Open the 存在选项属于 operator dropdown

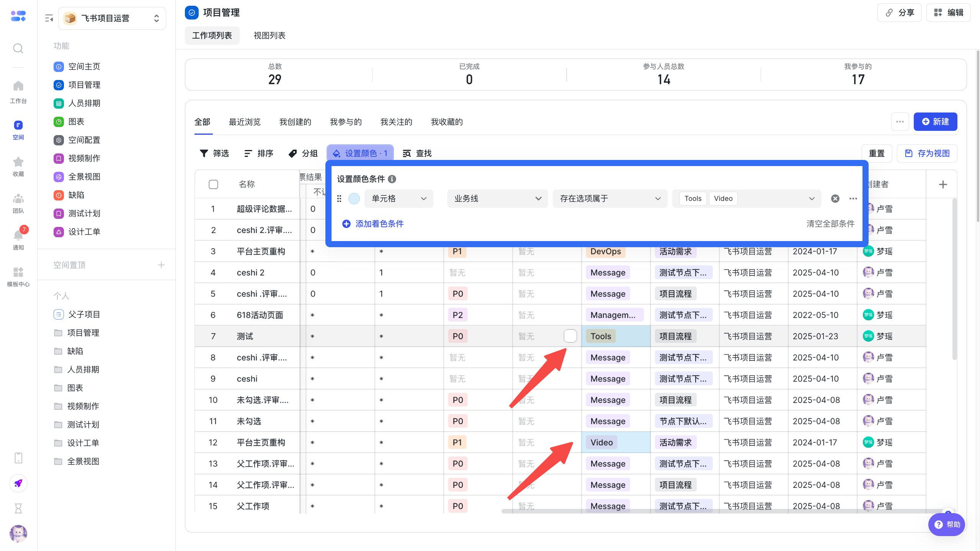pyautogui.click(x=610, y=199)
